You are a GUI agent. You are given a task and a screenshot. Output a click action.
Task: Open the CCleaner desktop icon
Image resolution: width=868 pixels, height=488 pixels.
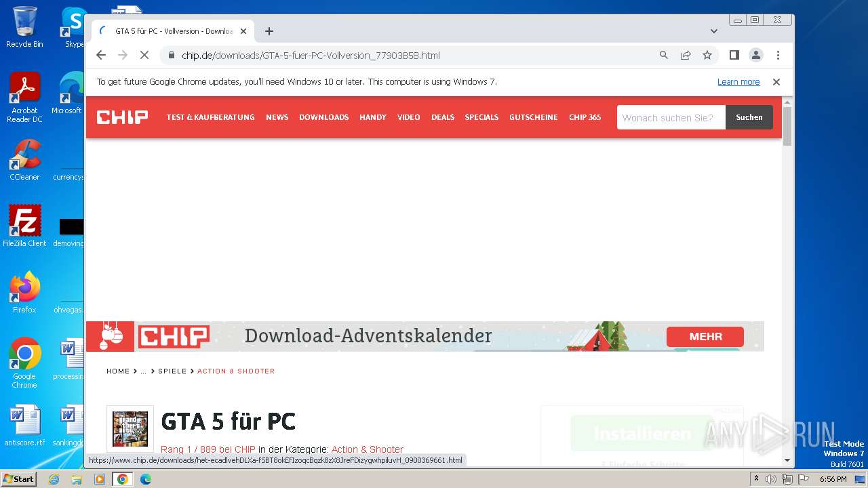24,160
